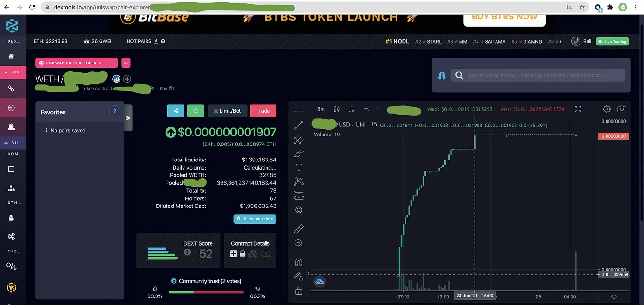Screen dimensions: 644x305
Task: Copy the Pair contract address
Action: 171,89
